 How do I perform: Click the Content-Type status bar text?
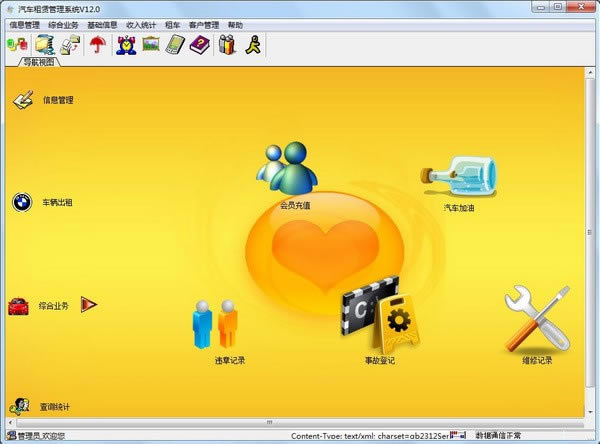(370, 436)
